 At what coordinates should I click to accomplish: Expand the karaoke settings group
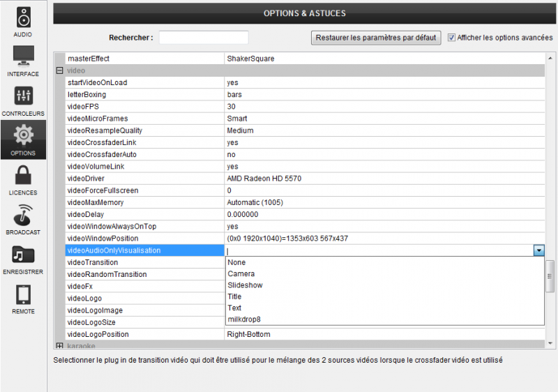point(59,346)
